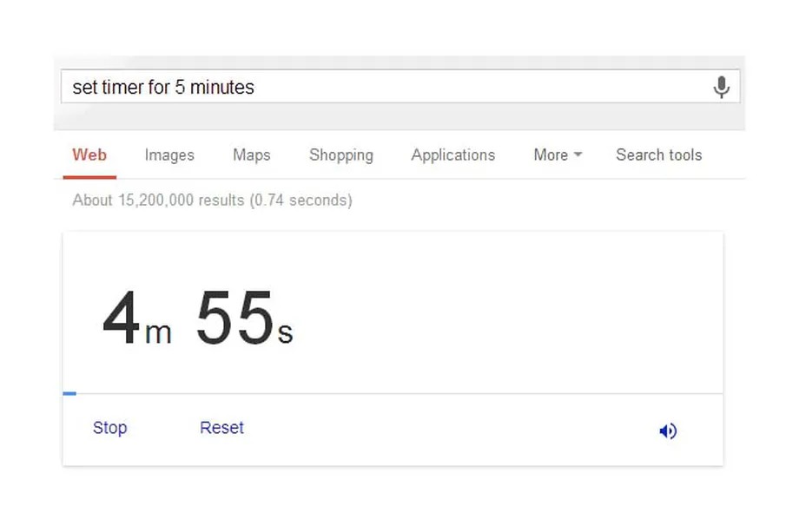Open the Maps tab

pos(252,155)
